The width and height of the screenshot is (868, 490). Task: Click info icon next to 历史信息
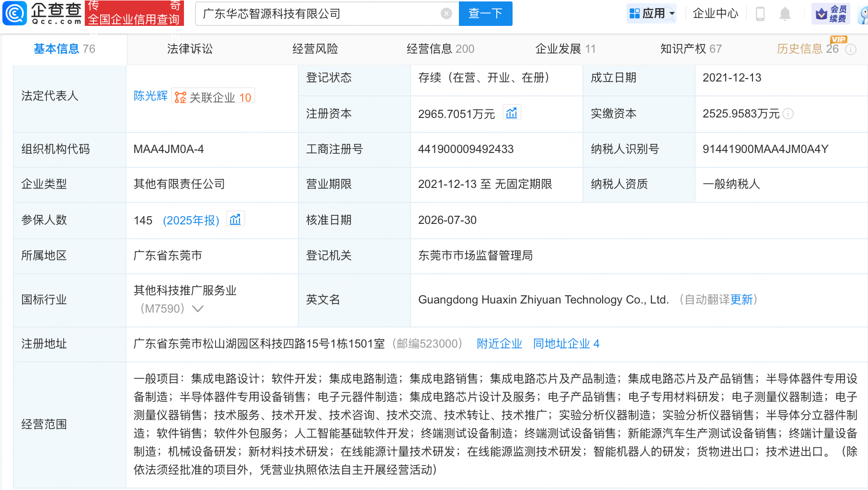851,49
